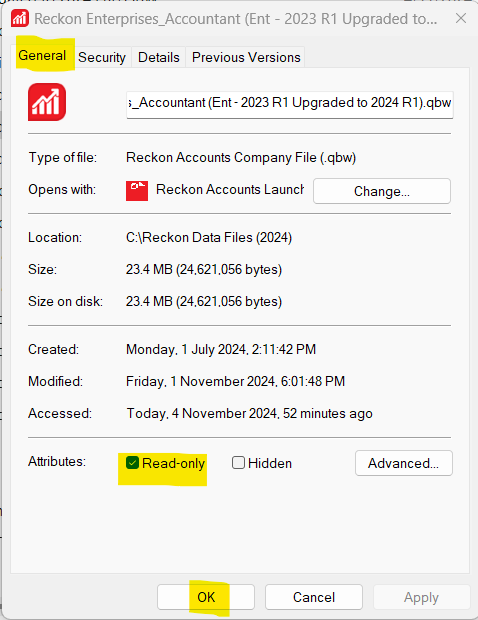
Task: Close the properties dialog window
Action: 461,18
